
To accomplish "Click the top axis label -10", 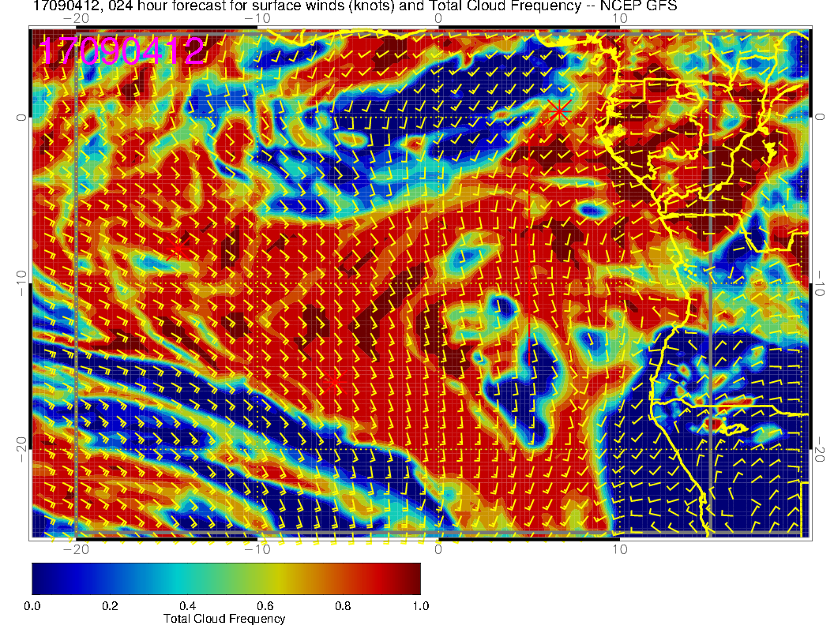I will click(x=257, y=19).
